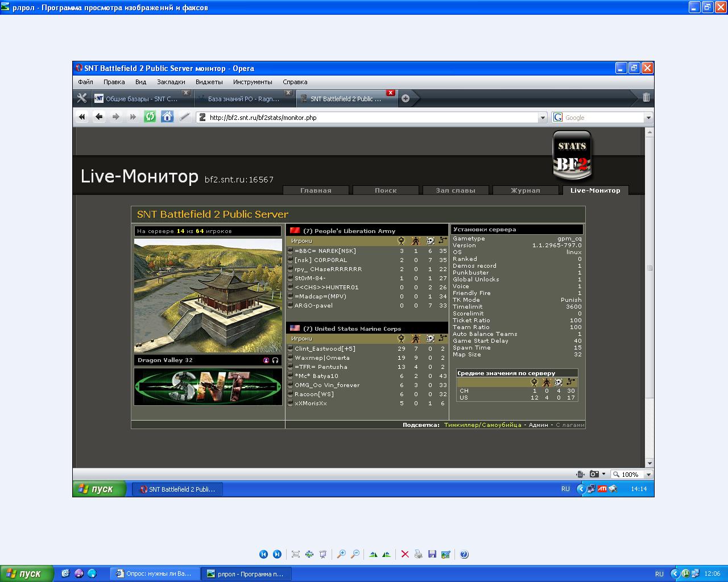Go to next image in viewer
728x582 pixels.
click(277, 554)
